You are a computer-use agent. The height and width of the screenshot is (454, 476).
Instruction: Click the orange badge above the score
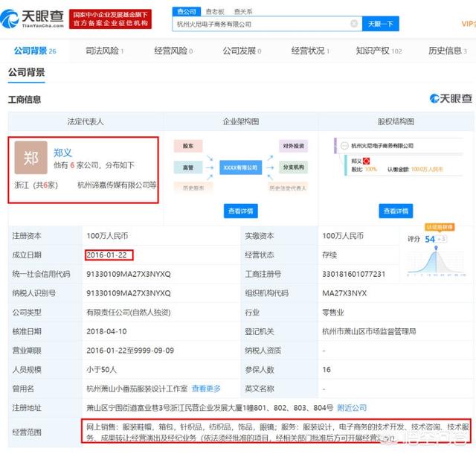pyautogui.click(x=440, y=227)
